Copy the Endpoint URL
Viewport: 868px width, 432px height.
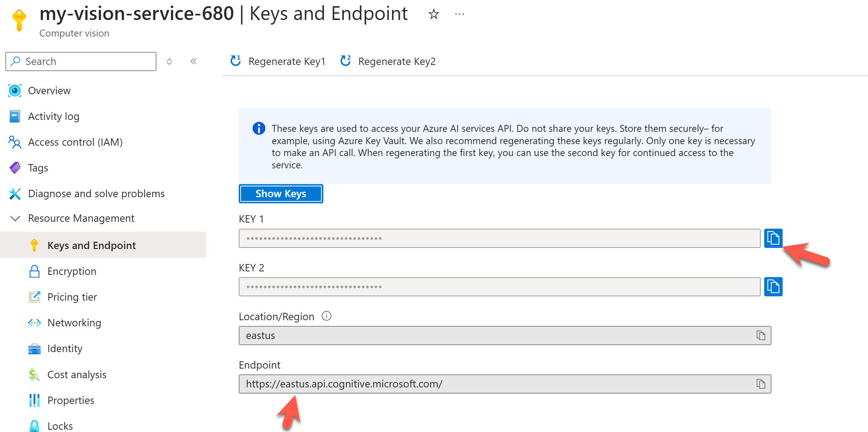761,384
